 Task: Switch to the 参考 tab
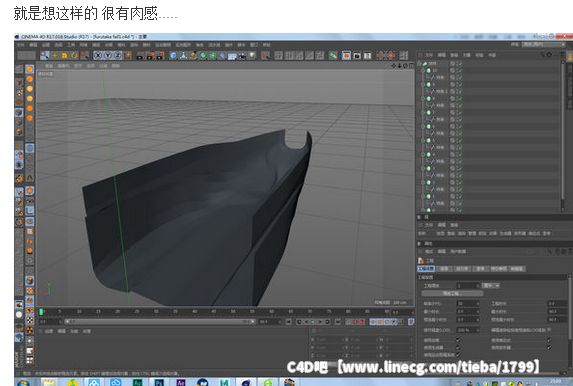(480, 269)
